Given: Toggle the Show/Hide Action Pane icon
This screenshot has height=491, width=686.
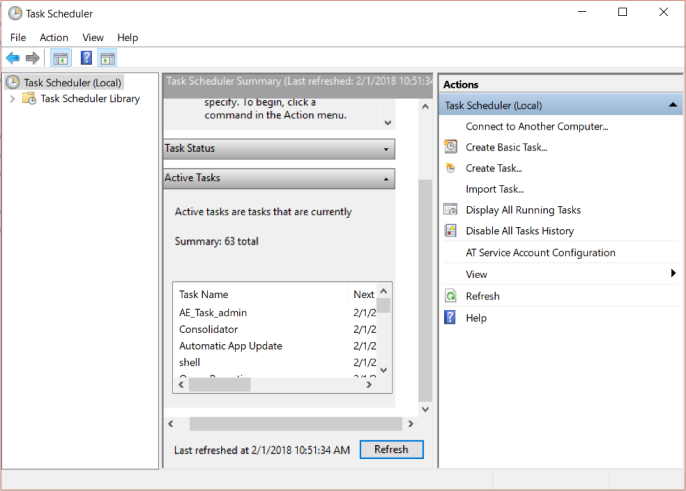Looking at the screenshot, I should [x=108, y=58].
